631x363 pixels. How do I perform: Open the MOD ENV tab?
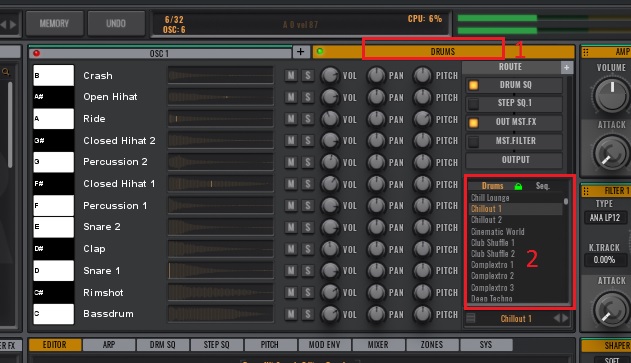324,345
